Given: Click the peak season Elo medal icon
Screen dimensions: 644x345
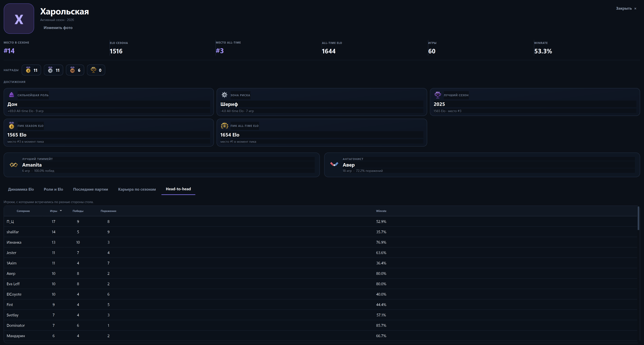Looking at the screenshot, I should coord(11,125).
